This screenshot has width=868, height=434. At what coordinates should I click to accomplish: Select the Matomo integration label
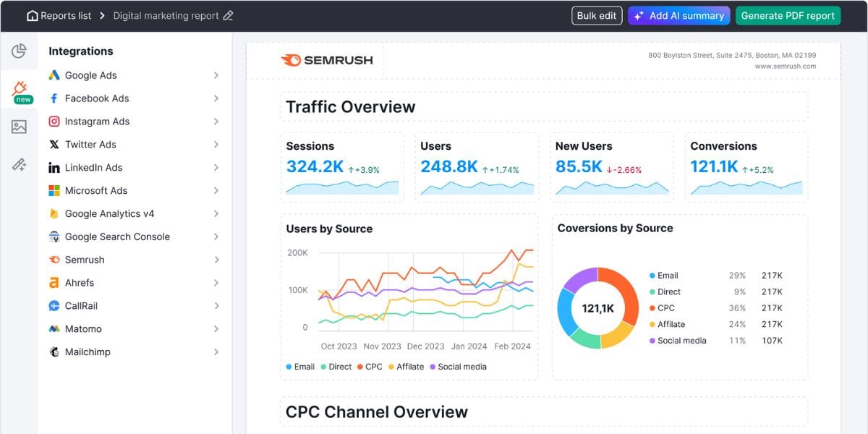point(83,329)
